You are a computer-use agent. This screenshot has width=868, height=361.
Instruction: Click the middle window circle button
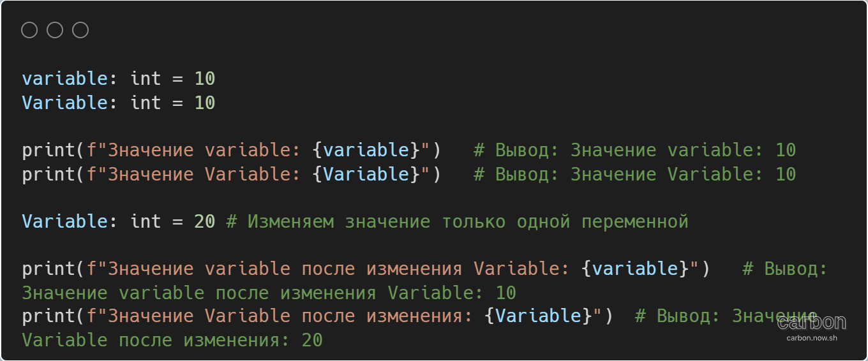55,30
